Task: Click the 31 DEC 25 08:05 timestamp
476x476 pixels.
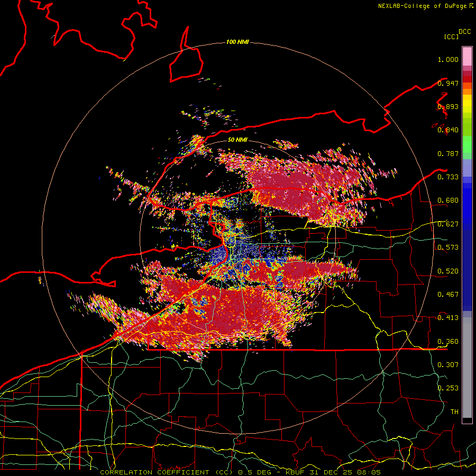Action: tap(345, 472)
